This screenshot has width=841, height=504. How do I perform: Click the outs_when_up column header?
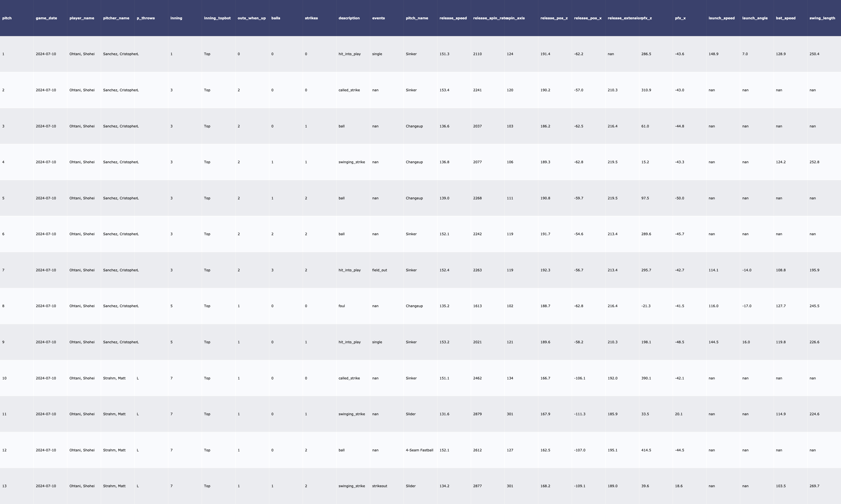251,18
